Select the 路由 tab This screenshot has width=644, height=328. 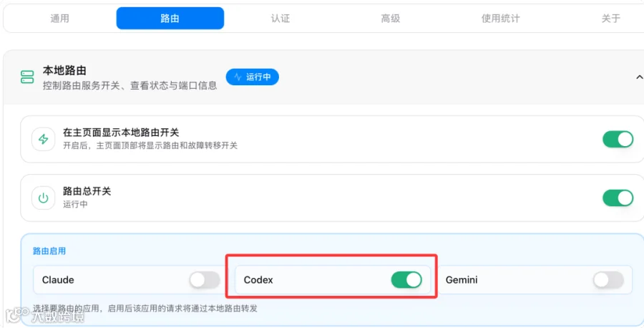point(170,19)
